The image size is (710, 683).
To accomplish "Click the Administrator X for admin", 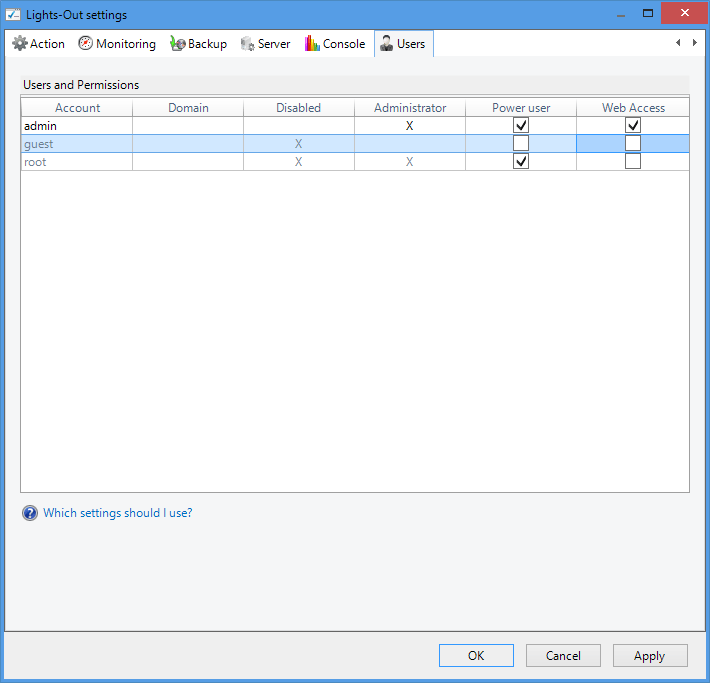I will pos(409,125).
